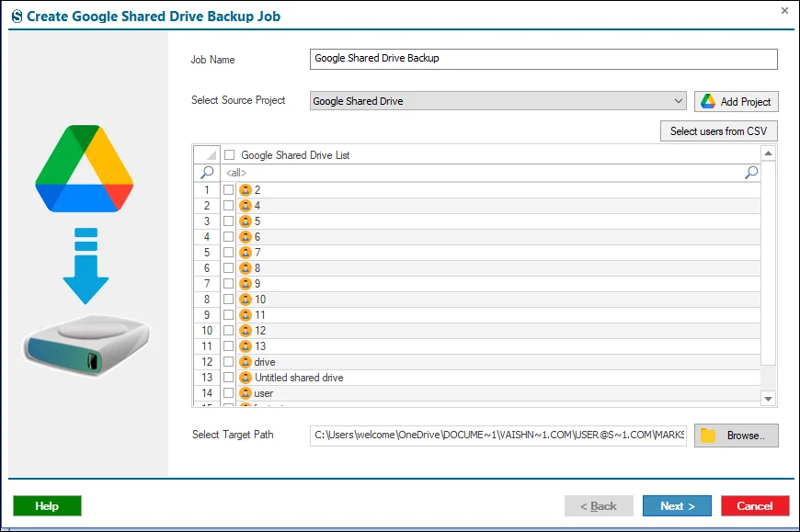Click the Next button
The width and height of the screenshot is (800, 532).
(677, 506)
